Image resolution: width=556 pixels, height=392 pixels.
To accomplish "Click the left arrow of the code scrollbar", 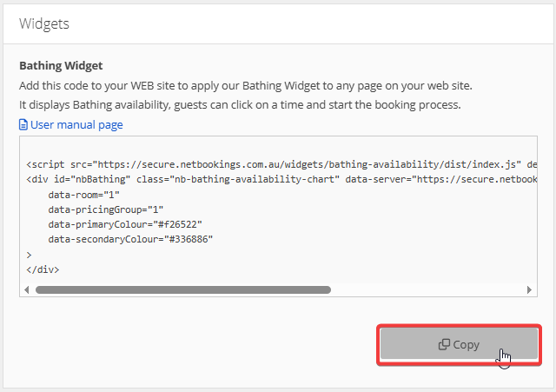I will (x=27, y=289).
